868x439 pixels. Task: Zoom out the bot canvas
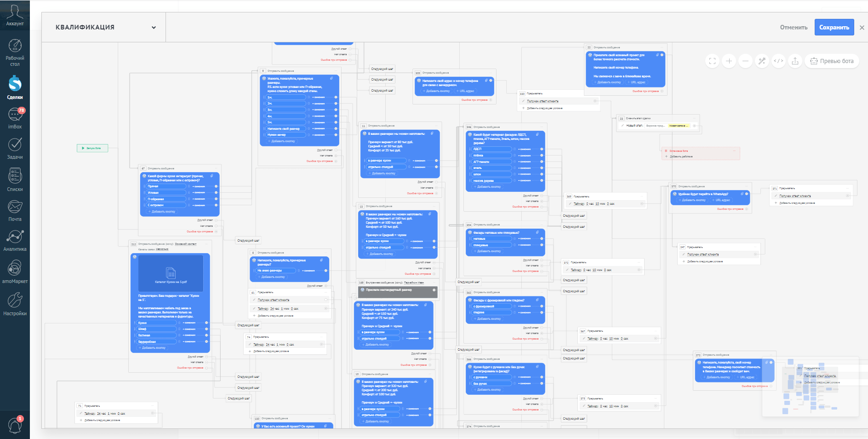pos(745,61)
